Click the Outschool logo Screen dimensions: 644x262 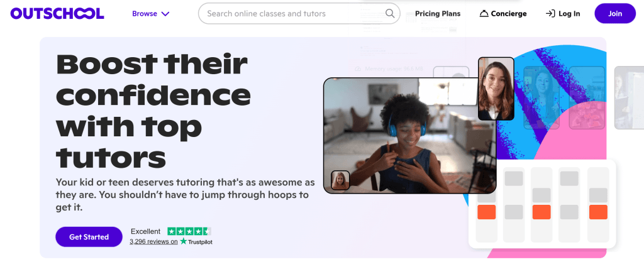[x=57, y=14]
